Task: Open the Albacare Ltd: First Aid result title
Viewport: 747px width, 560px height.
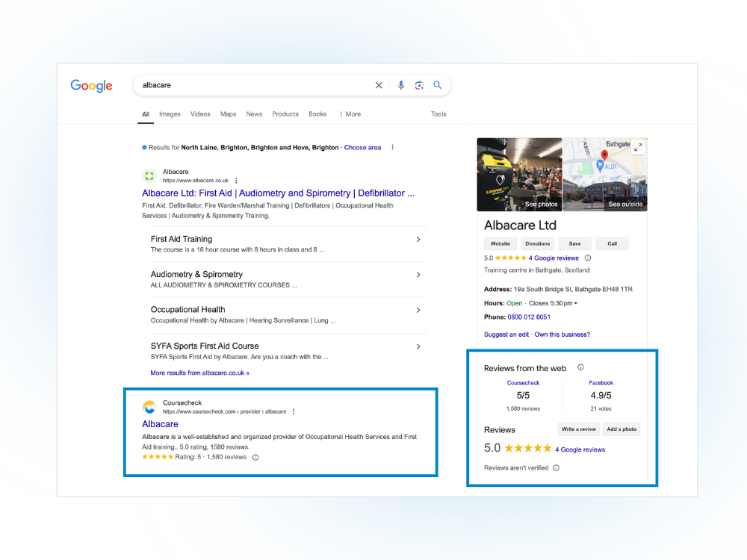Action: point(278,193)
